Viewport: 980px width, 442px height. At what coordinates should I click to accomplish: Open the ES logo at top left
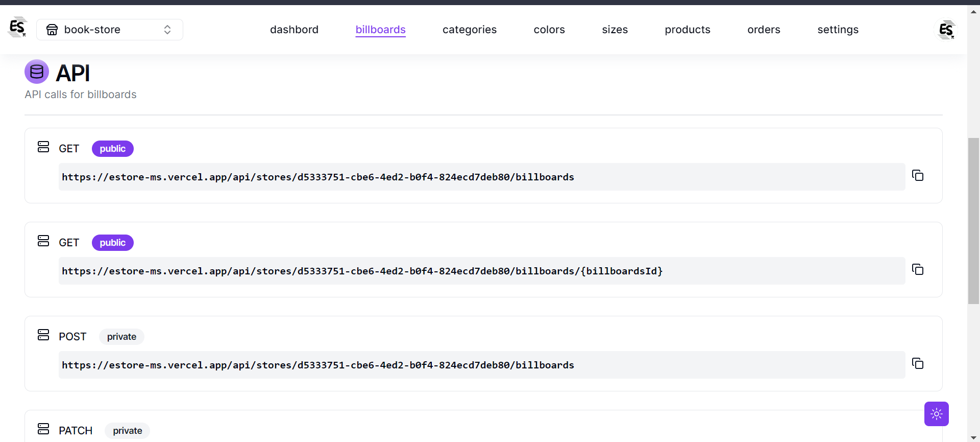click(x=17, y=28)
